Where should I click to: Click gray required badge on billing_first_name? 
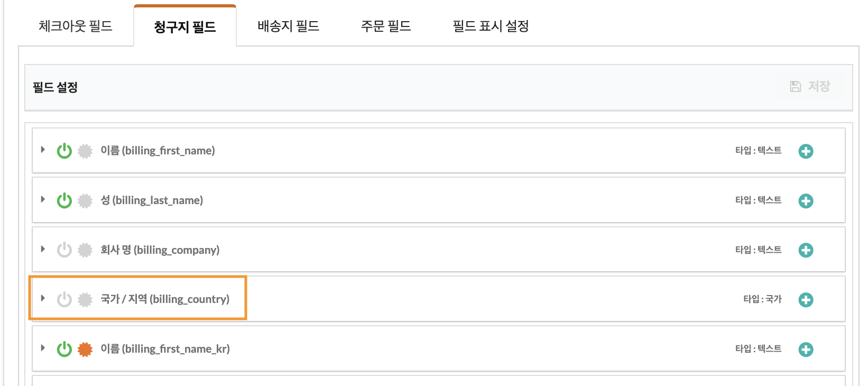[x=85, y=151]
